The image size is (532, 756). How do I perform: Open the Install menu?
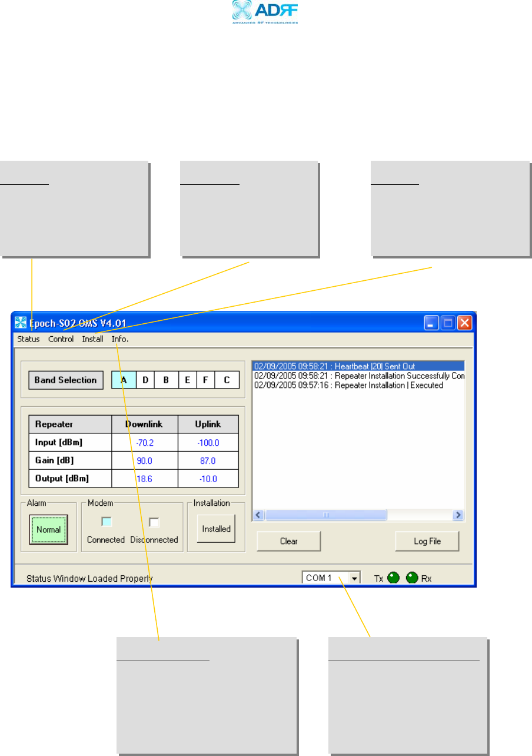click(92, 339)
